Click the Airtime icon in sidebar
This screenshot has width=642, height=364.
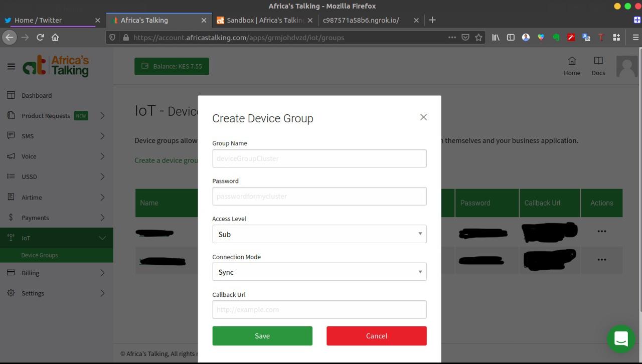pyautogui.click(x=11, y=197)
